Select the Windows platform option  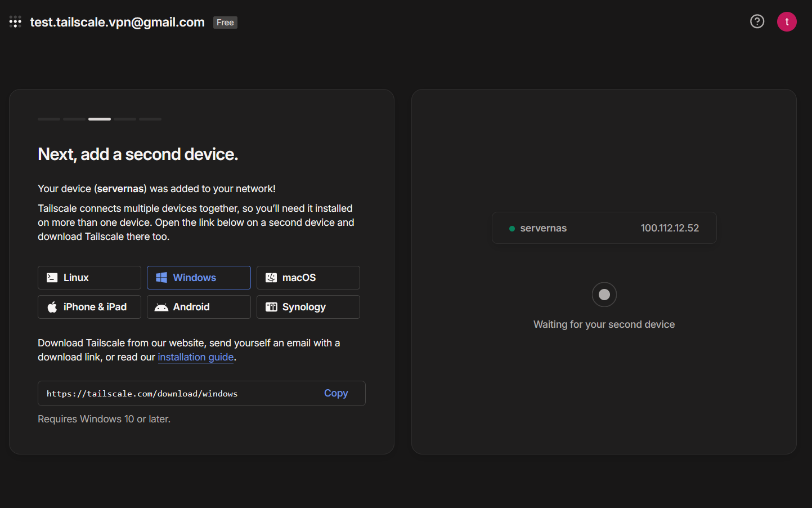[x=199, y=278]
